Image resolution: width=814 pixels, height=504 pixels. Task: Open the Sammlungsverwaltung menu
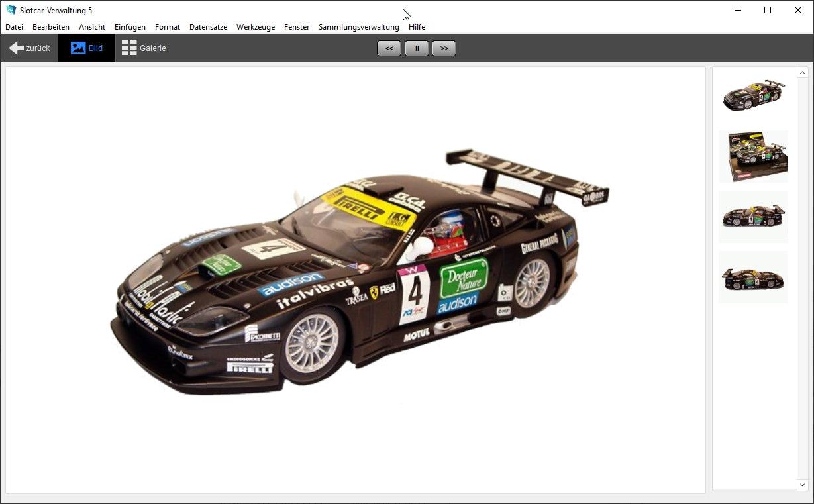pyautogui.click(x=358, y=26)
